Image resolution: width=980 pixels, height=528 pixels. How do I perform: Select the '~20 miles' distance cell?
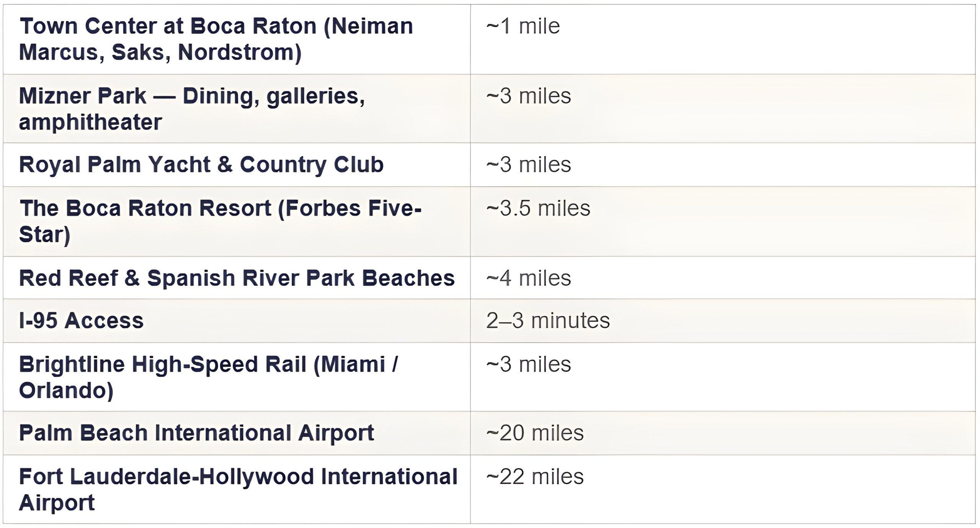tap(535, 433)
